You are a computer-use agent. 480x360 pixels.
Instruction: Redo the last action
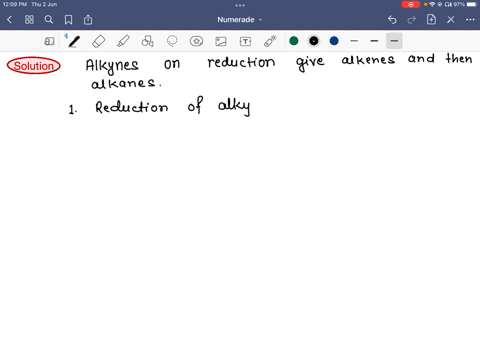(412, 20)
